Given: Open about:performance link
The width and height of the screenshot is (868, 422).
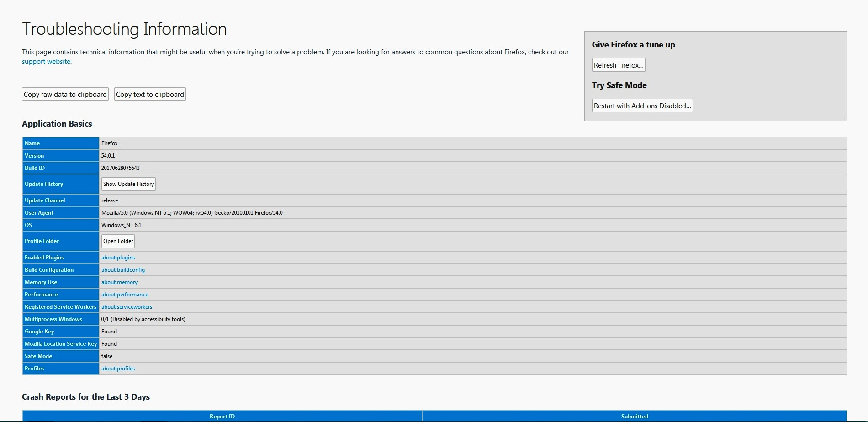Looking at the screenshot, I should [x=125, y=295].
